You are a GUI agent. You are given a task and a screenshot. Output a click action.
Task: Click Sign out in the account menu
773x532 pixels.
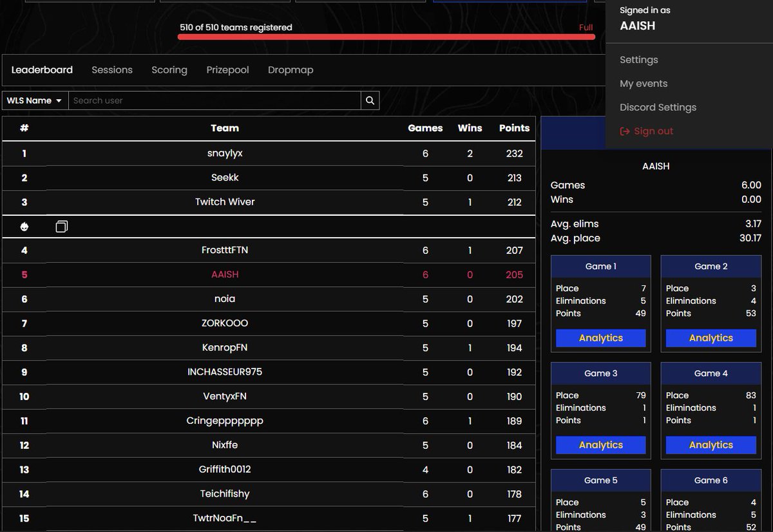pos(653,131)
